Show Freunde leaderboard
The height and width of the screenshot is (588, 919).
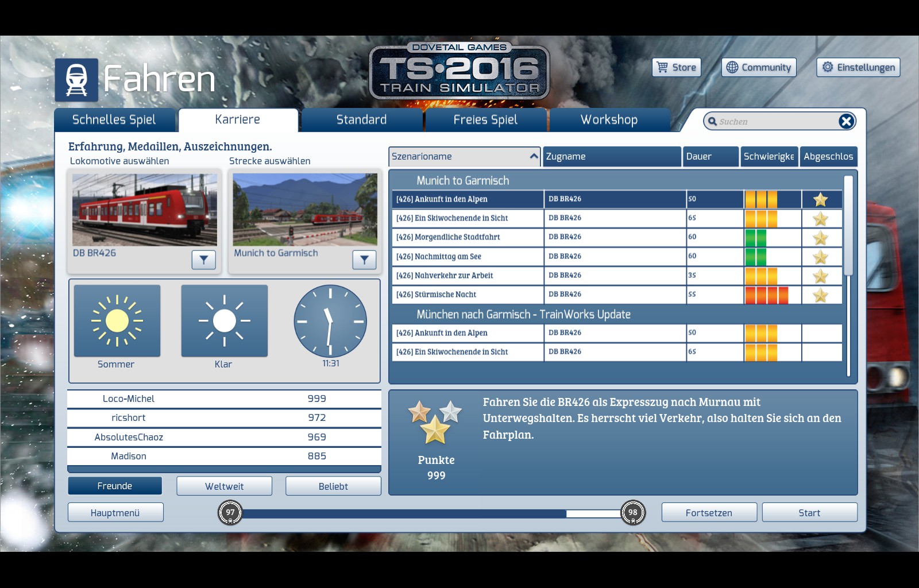point(115,486)
